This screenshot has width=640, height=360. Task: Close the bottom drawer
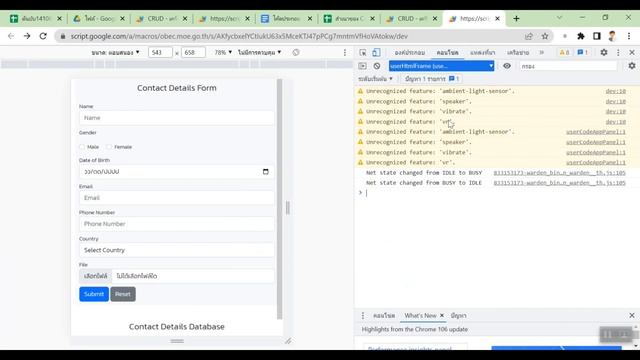click(632, 316)
